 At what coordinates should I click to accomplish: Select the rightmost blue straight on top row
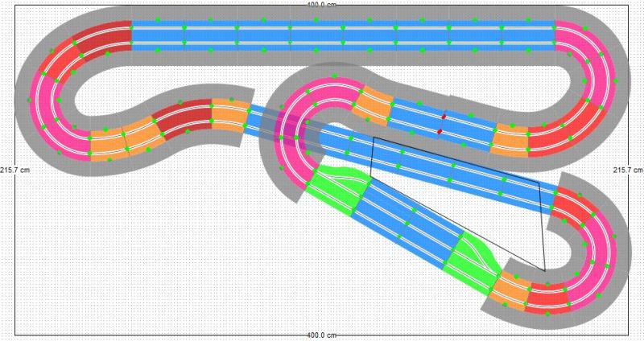(528, 34)
